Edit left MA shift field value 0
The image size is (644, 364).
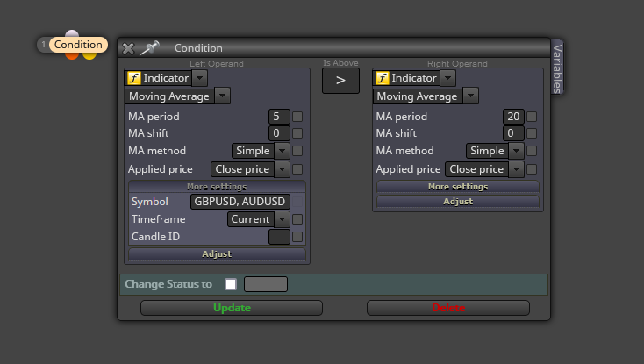[279, 133]
